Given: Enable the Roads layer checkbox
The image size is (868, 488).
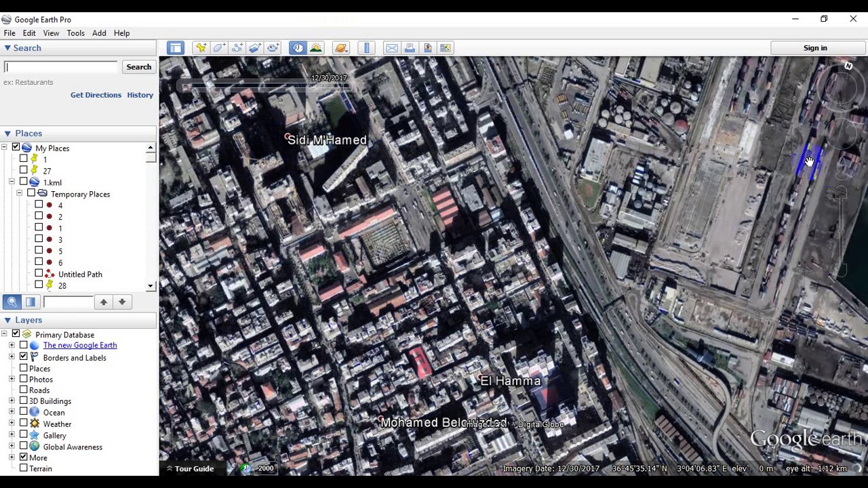Looking at the screenshot, I should click(24, 390).
